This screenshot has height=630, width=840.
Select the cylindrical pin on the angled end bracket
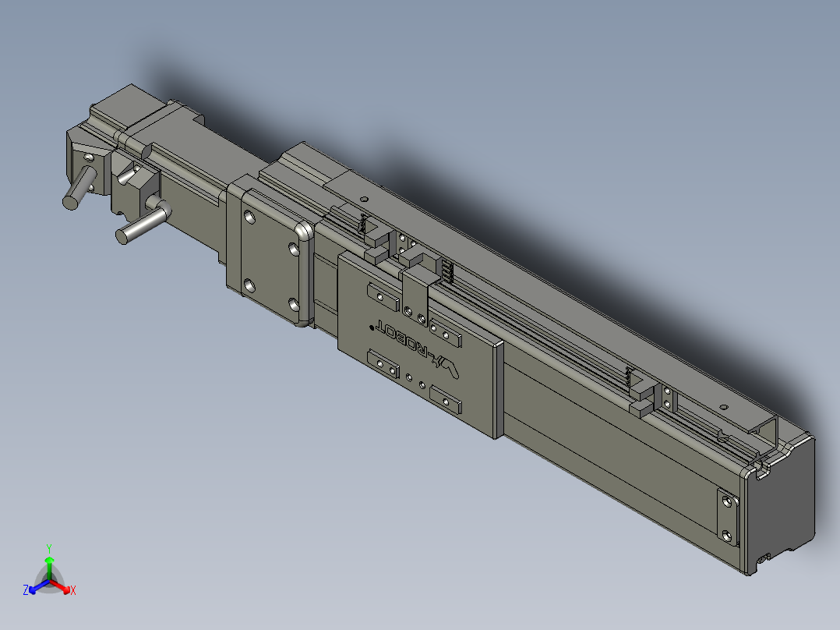coord(79,188)
